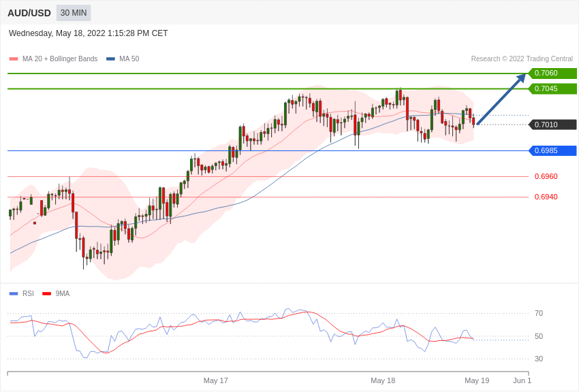The width and height of the screenshot is (579, 392).
Task: Click the 30 MIN timeframe badge
Action: coord(74,13)
